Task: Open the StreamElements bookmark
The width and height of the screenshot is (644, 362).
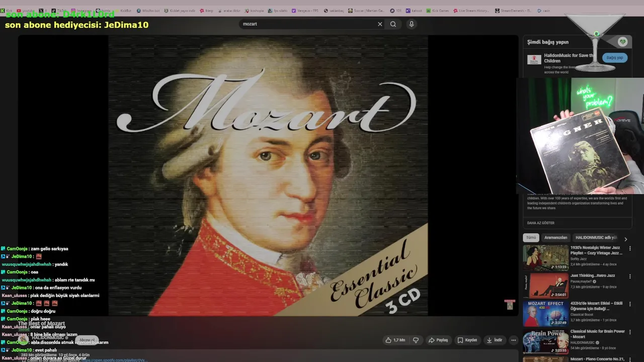Action: (x=513, y=11)
